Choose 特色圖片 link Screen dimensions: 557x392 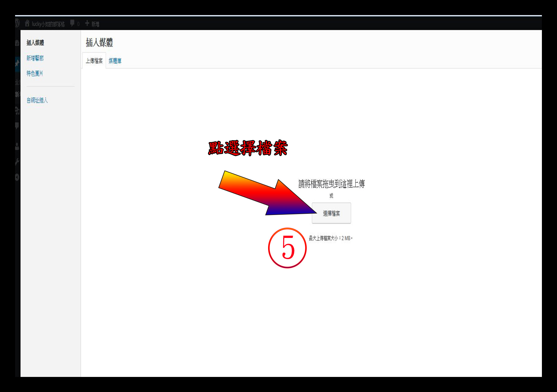[x=35, y=73]
